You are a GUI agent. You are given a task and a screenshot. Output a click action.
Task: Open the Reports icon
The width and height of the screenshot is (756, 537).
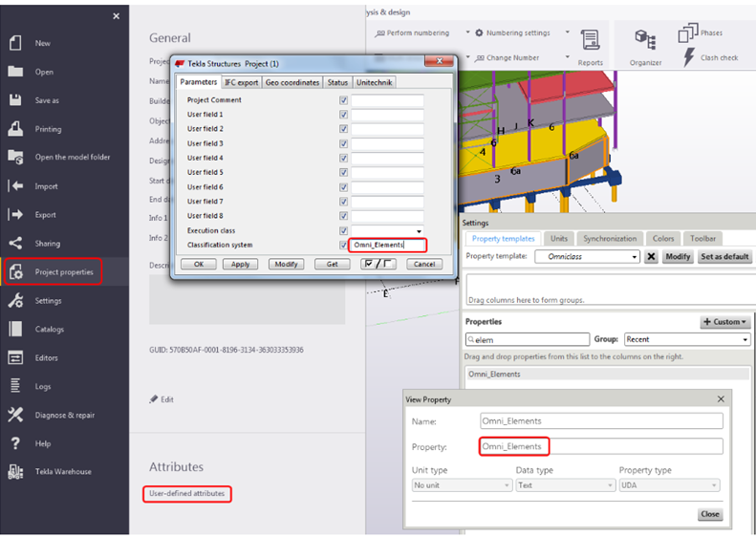[x=590, y=44]
